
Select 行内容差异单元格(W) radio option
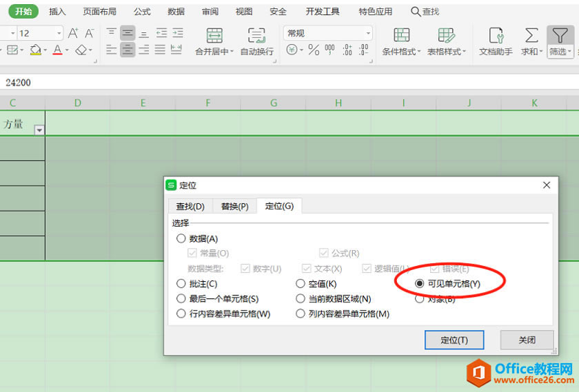click(181, 313)
